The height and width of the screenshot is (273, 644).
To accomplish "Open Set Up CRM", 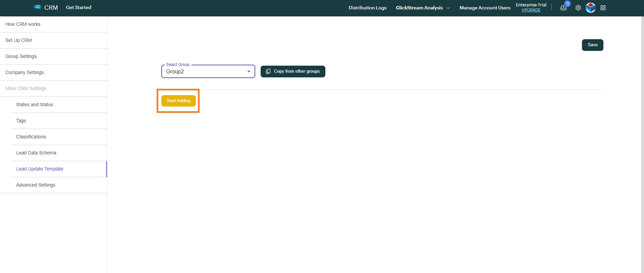I will click(54, 40).
